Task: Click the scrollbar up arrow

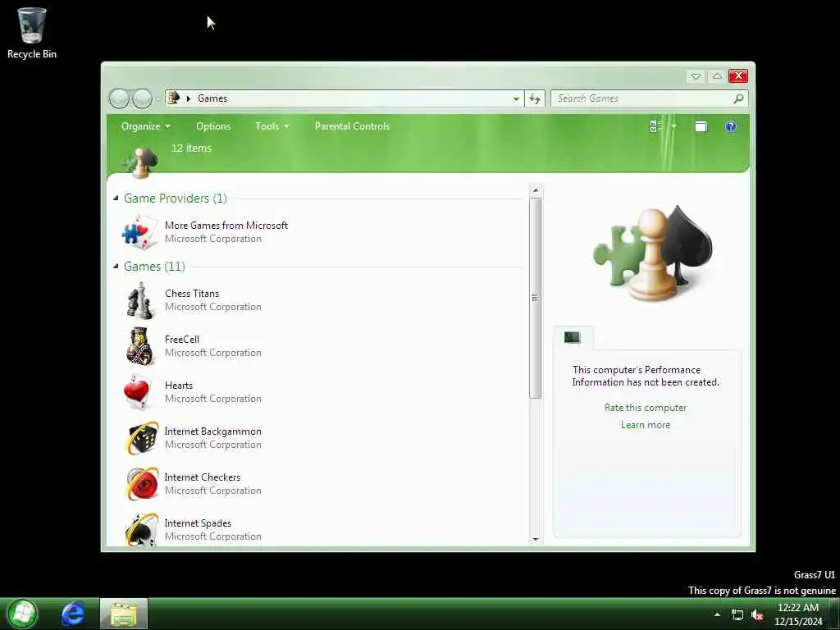Action: coord(535,190)
